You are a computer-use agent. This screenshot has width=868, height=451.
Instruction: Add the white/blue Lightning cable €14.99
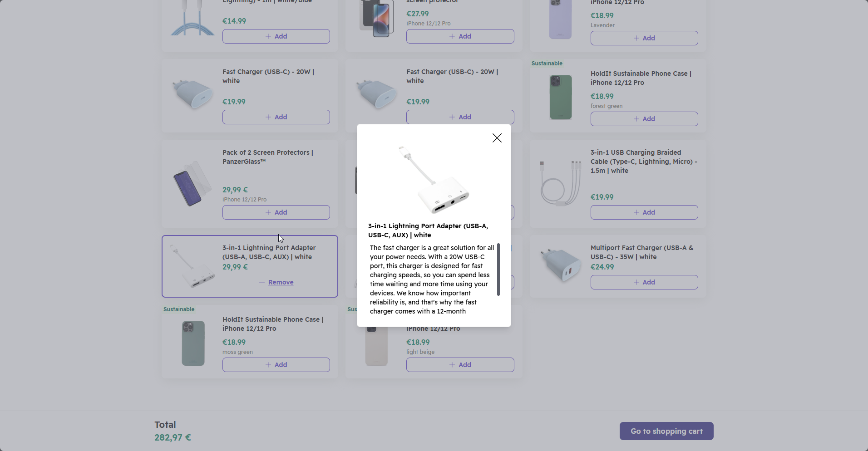click(276, 36)
